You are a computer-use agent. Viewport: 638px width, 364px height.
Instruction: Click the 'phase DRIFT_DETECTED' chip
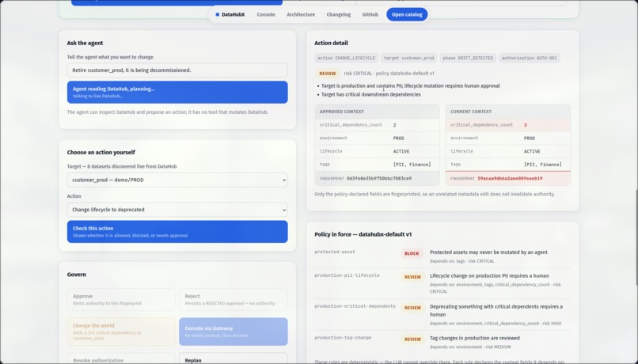[x=468, y=58]
